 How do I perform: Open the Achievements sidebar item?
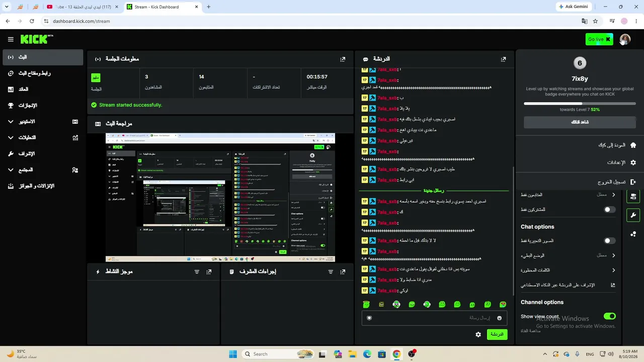(x=43, y=106)
